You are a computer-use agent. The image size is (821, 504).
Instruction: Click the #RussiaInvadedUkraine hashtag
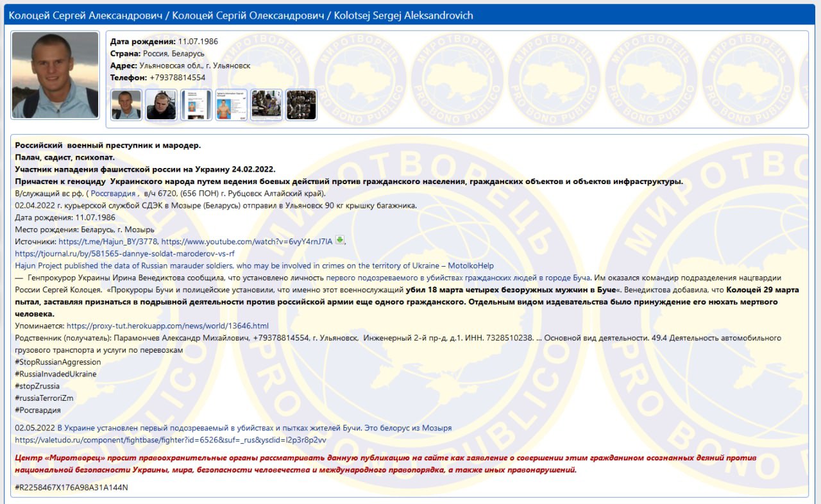[55, 374]
